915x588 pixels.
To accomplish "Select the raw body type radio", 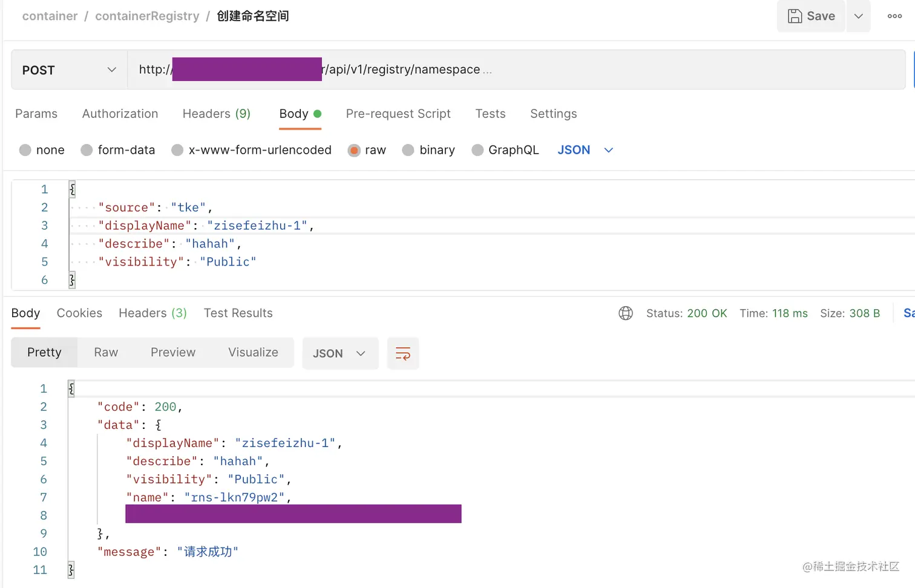I will 354,150.
